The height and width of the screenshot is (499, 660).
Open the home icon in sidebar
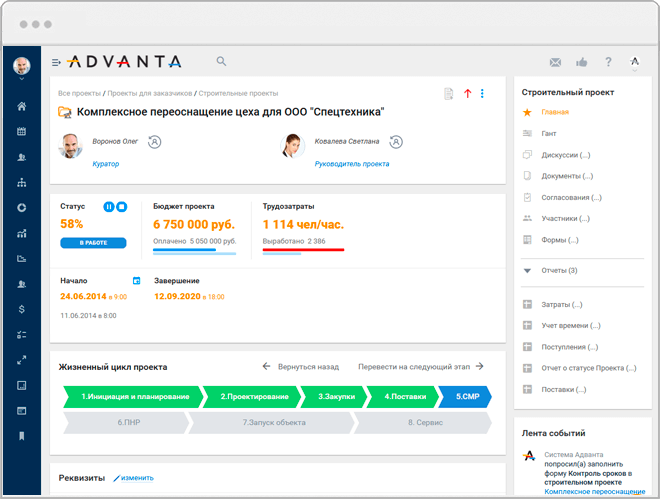tap(21, 106)
